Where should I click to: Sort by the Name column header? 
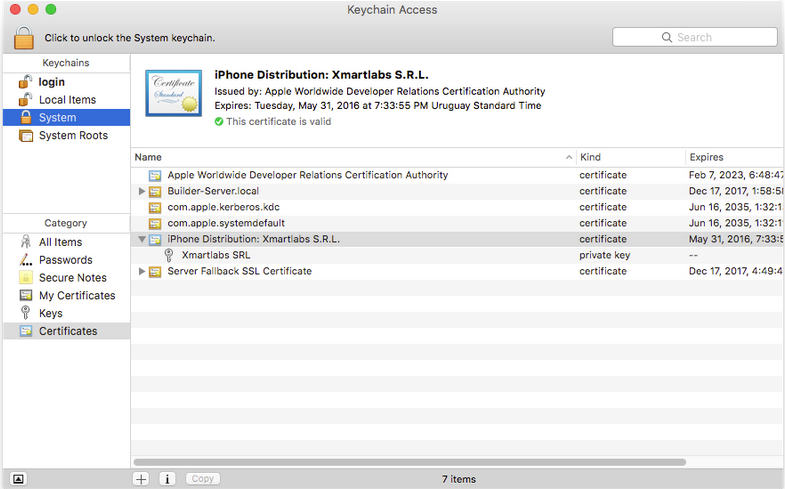point(350,157)
